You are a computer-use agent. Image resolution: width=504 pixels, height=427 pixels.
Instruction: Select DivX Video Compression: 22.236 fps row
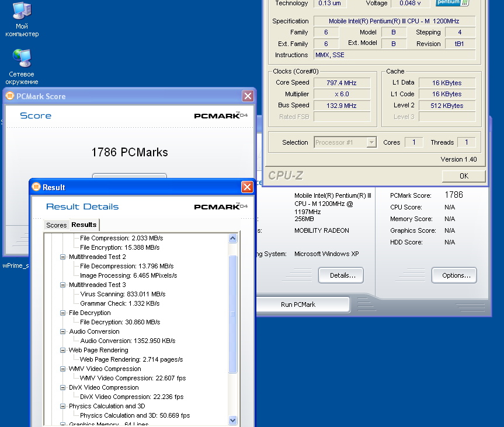(x=131, y=397)
